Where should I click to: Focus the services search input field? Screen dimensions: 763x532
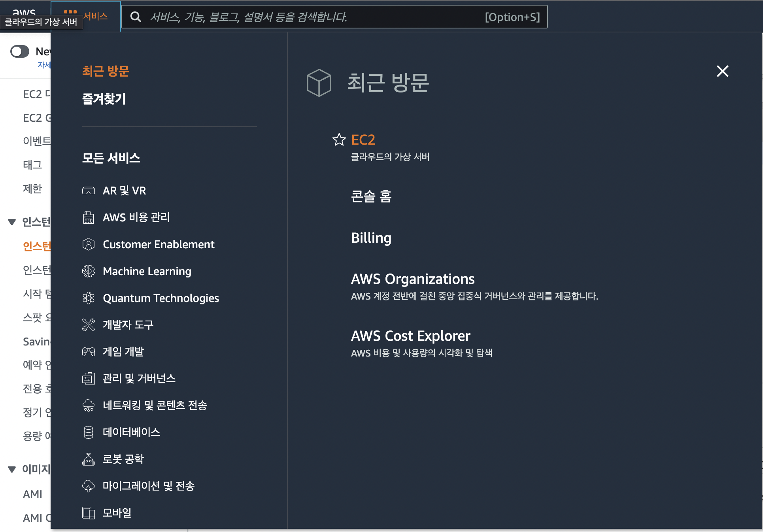click(334, 17)
